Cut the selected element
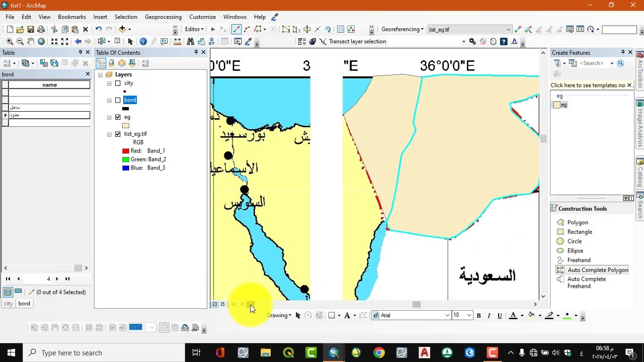 [54, 29]
